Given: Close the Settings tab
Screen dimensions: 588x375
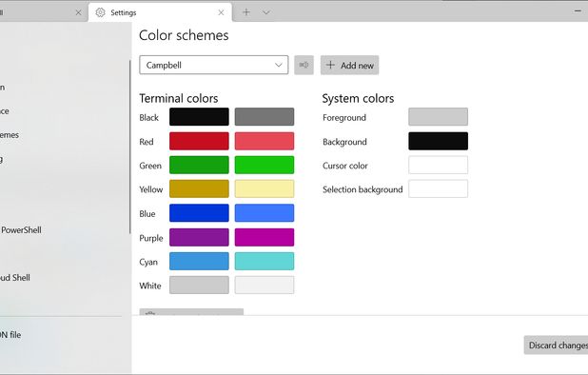Looking at the screenshot, I should [x=221, y=12].
